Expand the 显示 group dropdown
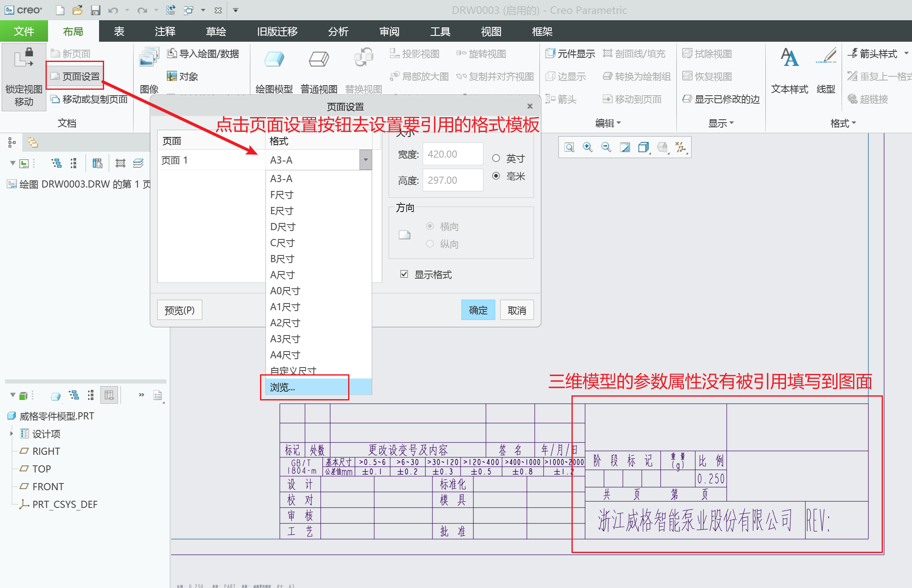 732,123
